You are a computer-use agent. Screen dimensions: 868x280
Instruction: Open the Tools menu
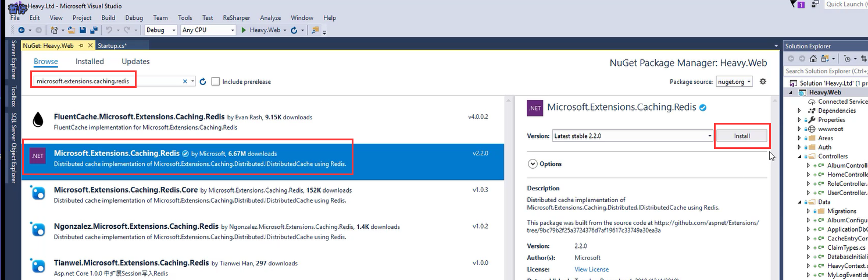coord(185,18)
